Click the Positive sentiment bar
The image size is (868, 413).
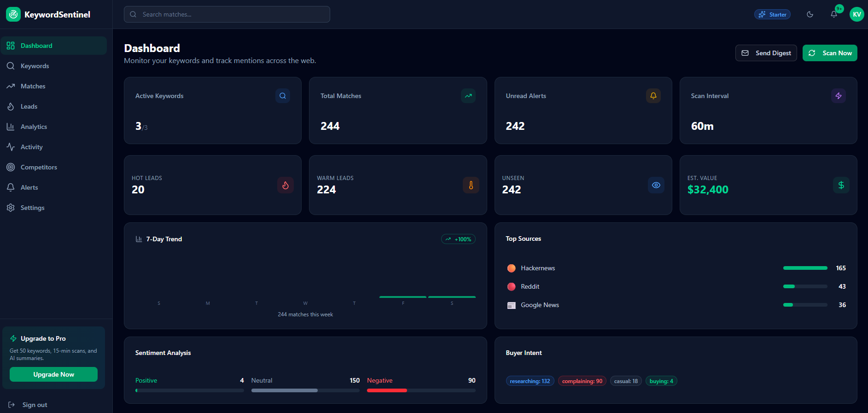190,390
